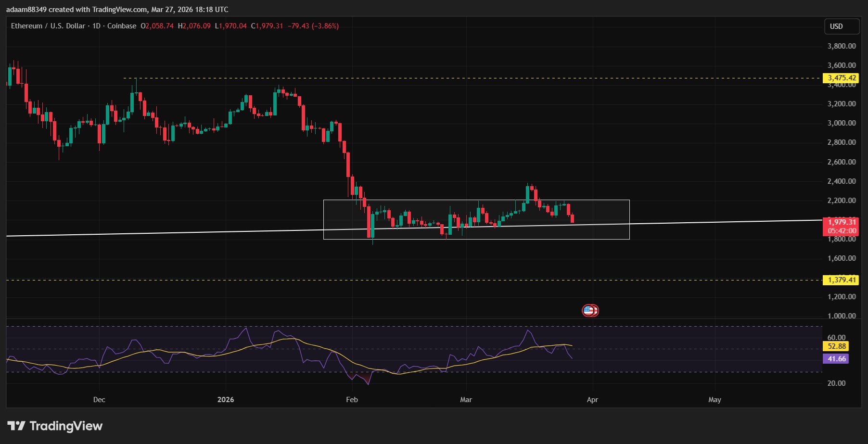The width and height of the screenshot is (868, 444).
Task: Select the yellow 3,475.42 price line label
Action: tap(841, 78)
